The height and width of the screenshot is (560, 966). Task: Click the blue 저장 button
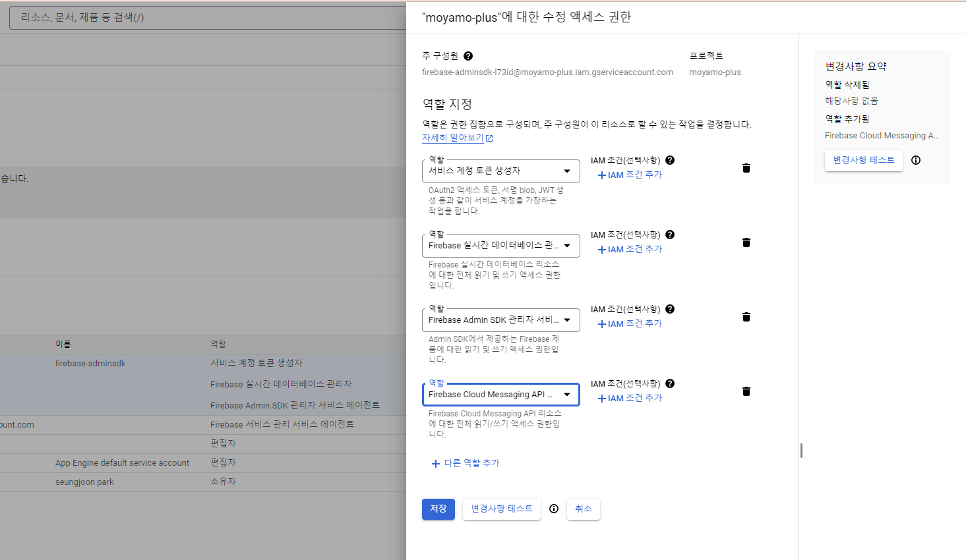(x=438, y=509)
